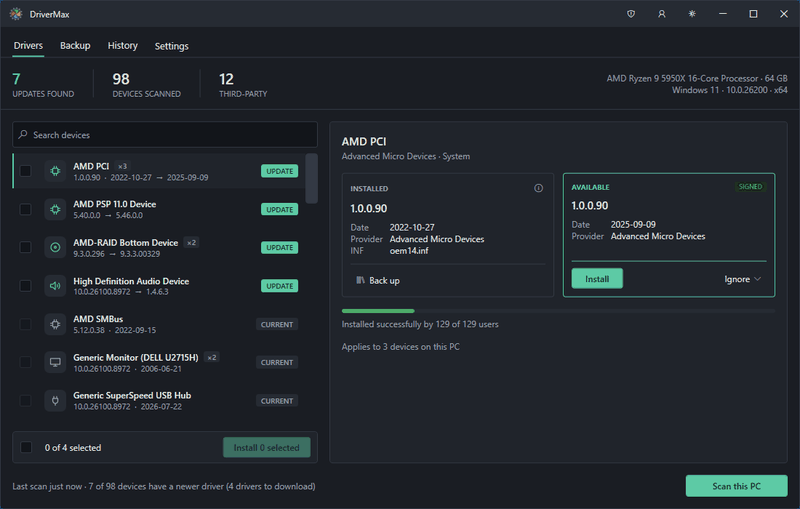
Task: Click the Generic Monitor display icon
Action: (x=55, y=362)
